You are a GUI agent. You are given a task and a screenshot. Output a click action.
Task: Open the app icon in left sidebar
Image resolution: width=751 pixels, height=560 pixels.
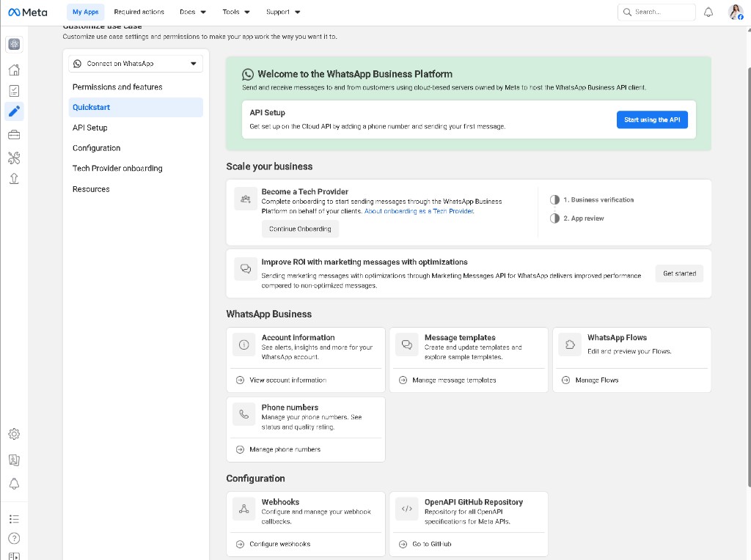coord(15,45)
